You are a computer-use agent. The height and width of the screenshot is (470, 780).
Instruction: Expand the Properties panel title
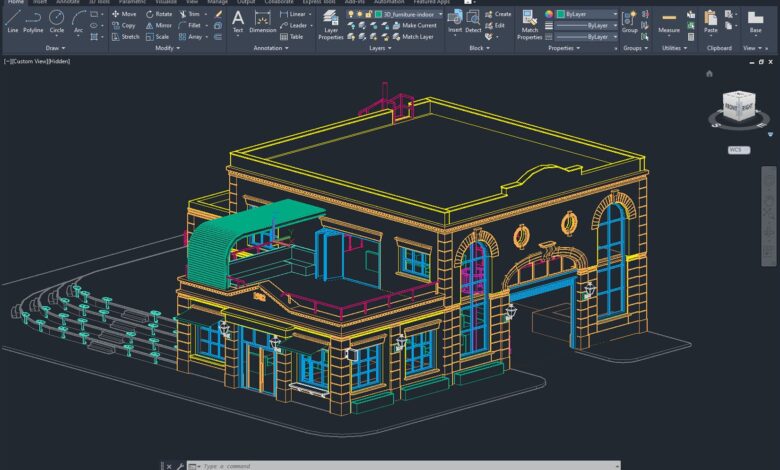tap(564, 48)
